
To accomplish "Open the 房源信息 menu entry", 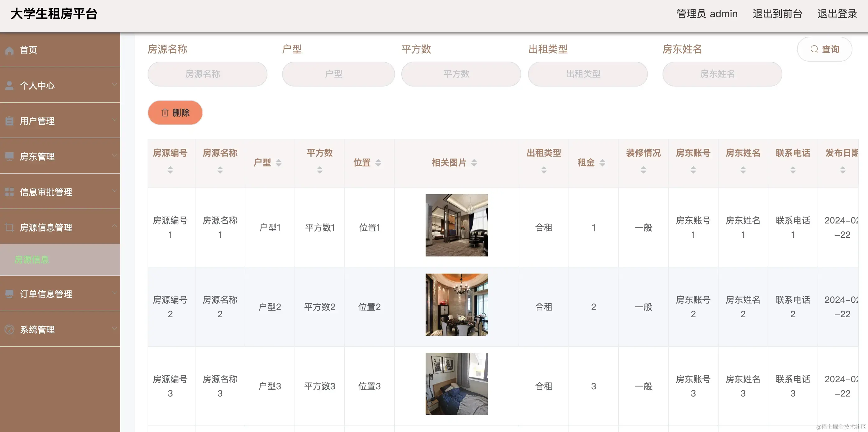I will point(31,260).
